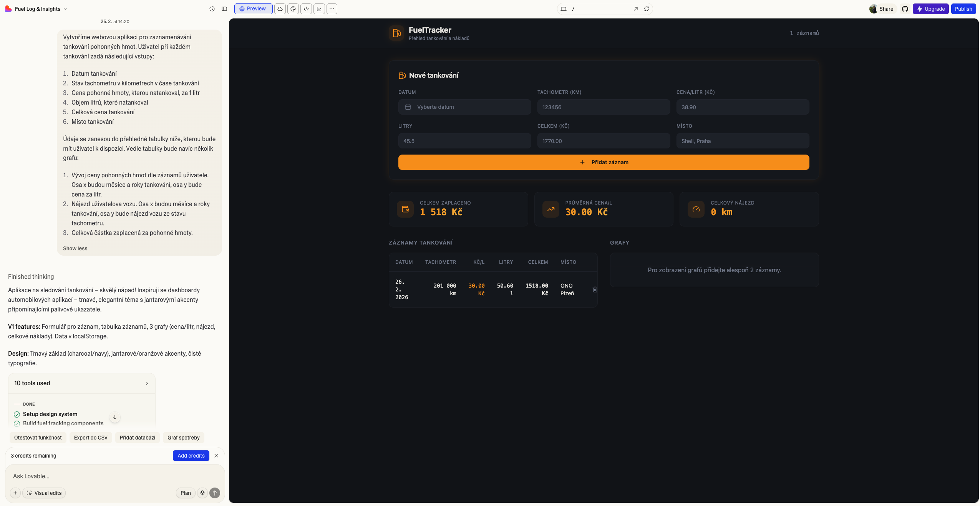Open the version history clock icon
Image resolution: width=980 pixels, height=506 pixels.
click(x=212, y=9)
